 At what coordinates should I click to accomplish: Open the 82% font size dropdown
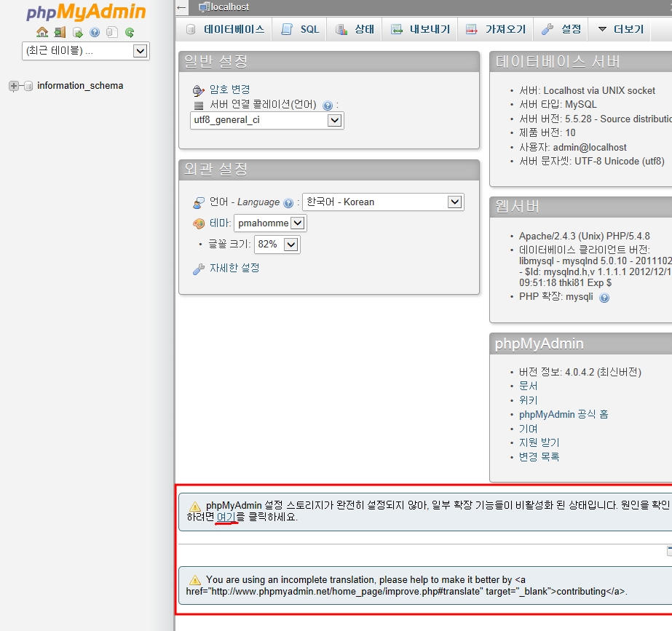[x=277, y=244]
